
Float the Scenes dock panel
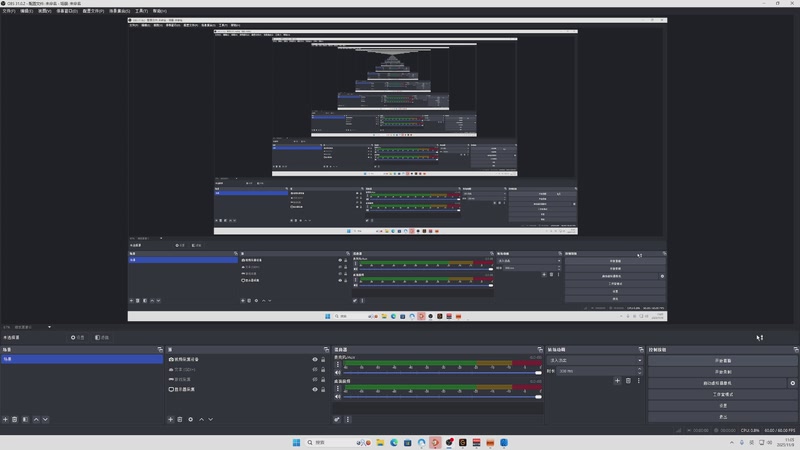click(160, 349)
